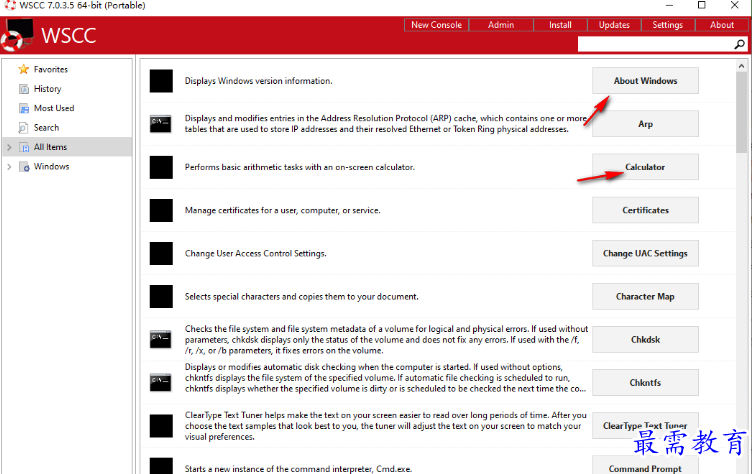Click the Search sidebar icon
755x474 pixels.
24,128
